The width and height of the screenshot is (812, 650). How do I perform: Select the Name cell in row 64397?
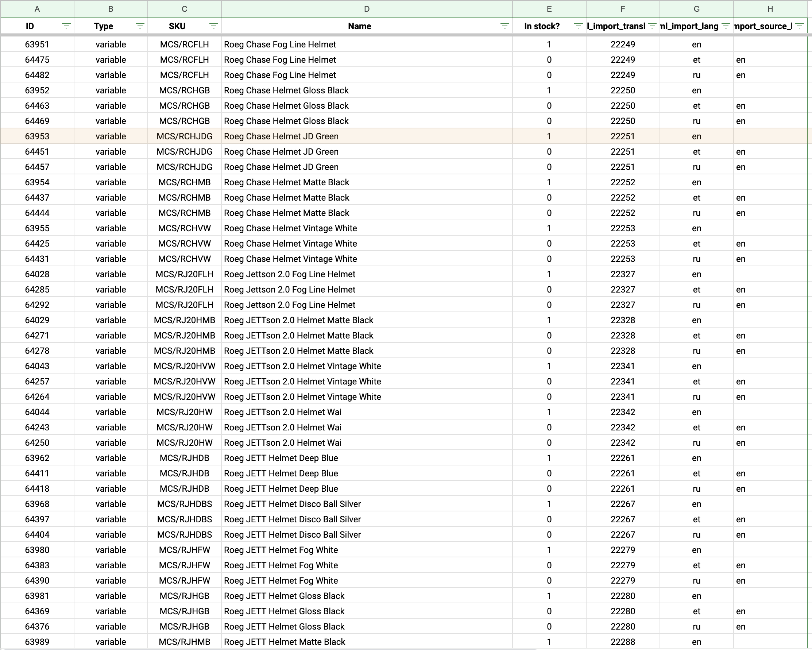pyautogui.click(x=367, y=519)
